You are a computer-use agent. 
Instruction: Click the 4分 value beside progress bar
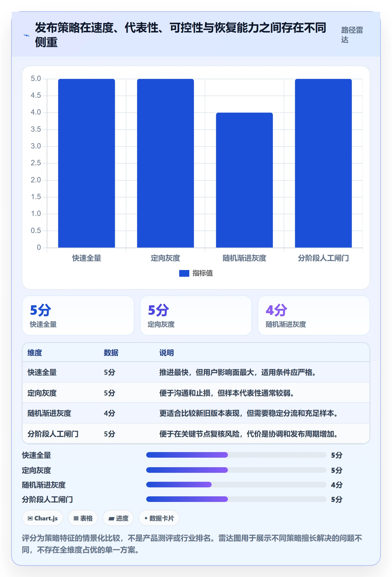click(x=337, y=485)
